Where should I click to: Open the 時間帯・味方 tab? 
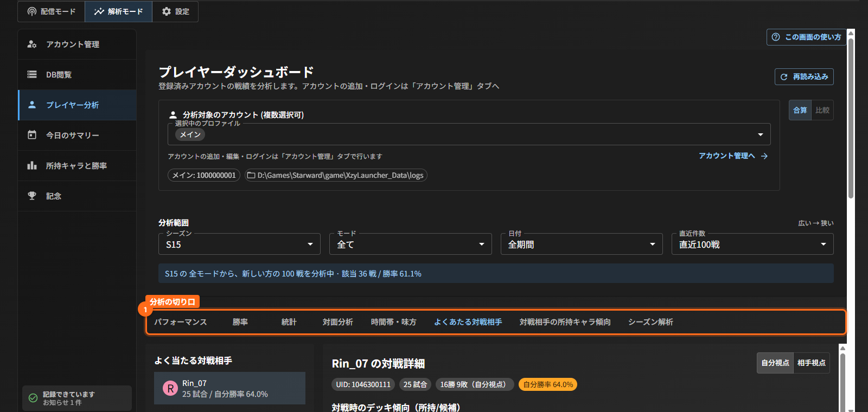tap(394, 322)
